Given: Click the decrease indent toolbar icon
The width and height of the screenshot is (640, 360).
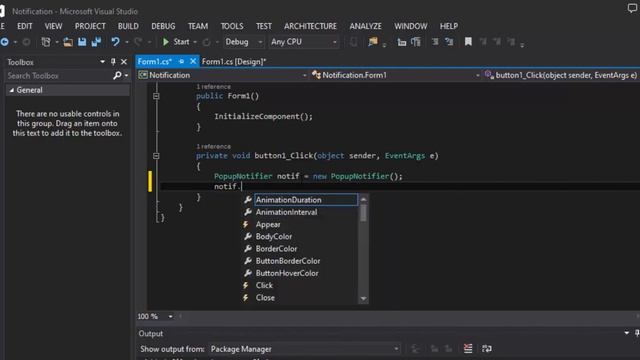Looking at the screenshot, I should click(402, 42).
